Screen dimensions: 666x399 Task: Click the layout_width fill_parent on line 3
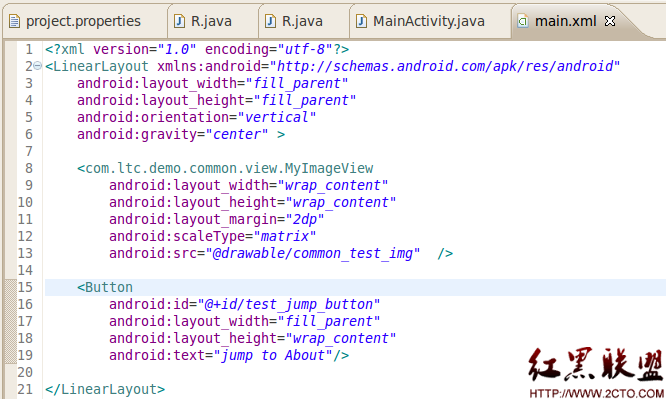[212, 83]
